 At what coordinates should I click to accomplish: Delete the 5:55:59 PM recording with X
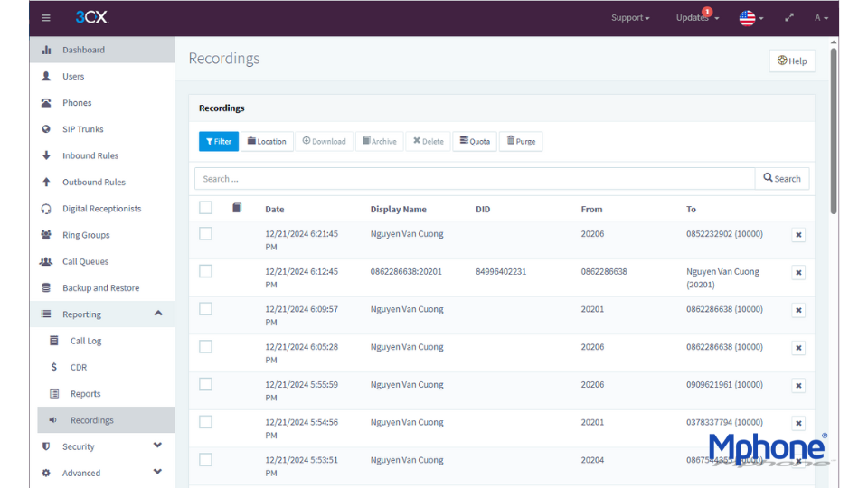[x=798, y=386]
